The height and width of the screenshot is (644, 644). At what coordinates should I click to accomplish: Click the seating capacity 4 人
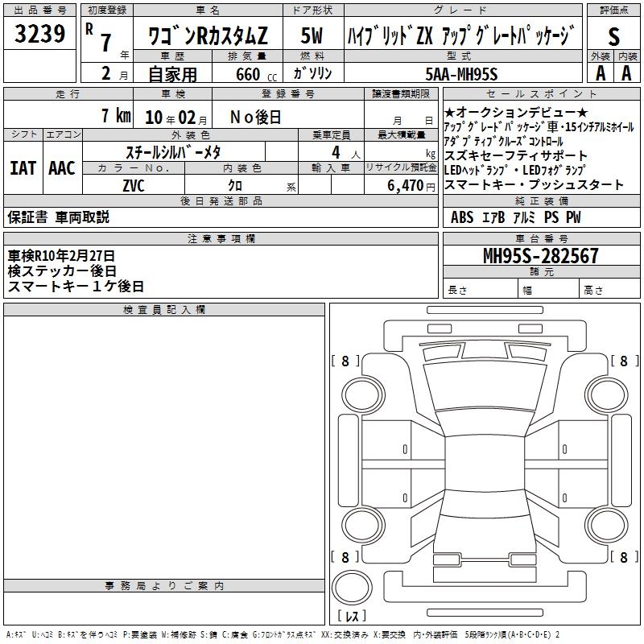[345, 153]
